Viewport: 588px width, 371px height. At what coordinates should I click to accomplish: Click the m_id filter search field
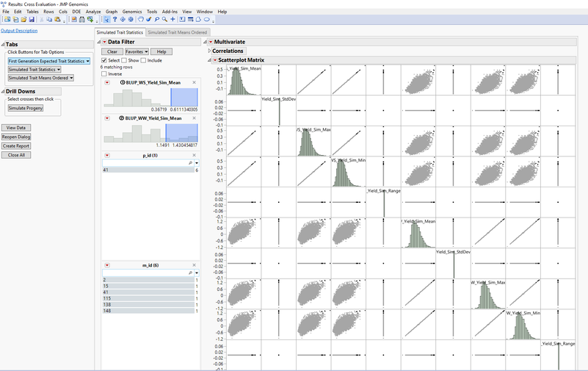148,273
